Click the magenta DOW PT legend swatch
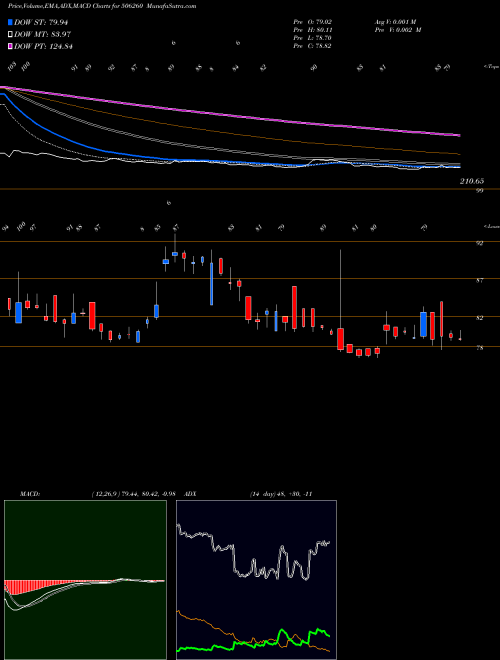The height and width of the screenshot is (660, 500). (11, 46)
